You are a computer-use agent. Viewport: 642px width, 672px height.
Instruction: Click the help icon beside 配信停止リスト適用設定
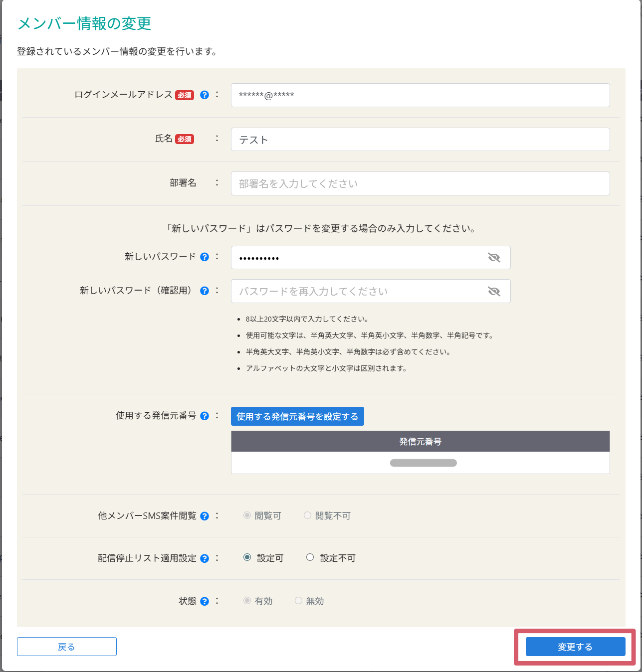(205, 558)
